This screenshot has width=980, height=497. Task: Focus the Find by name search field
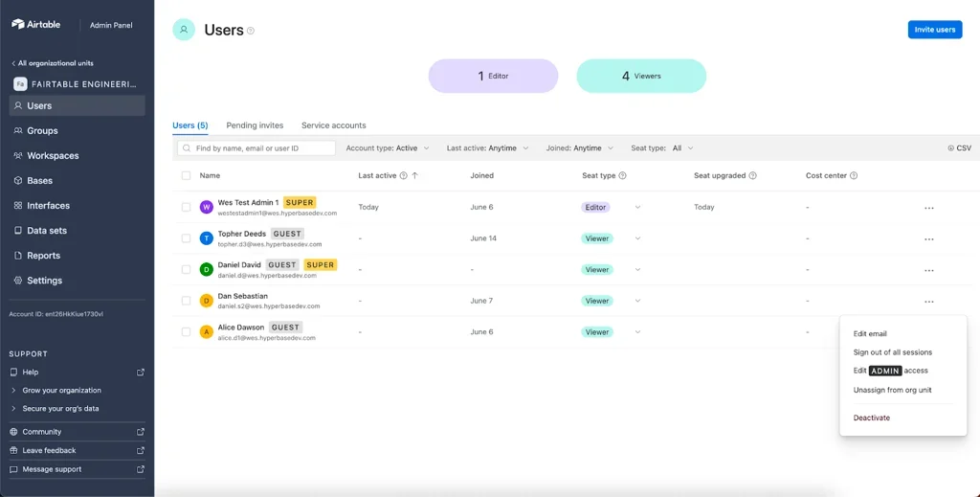pos(256,148)
